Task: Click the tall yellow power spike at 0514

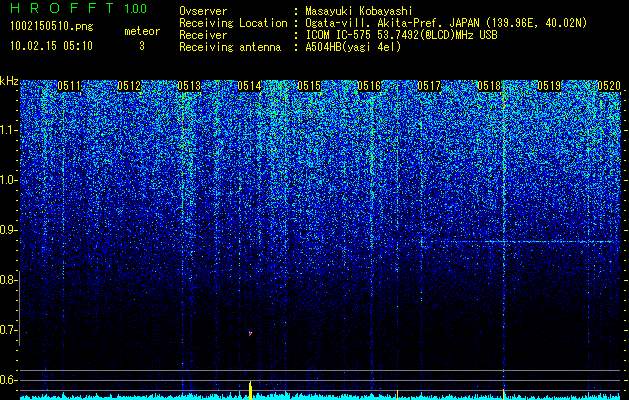Action: (250, 390)
